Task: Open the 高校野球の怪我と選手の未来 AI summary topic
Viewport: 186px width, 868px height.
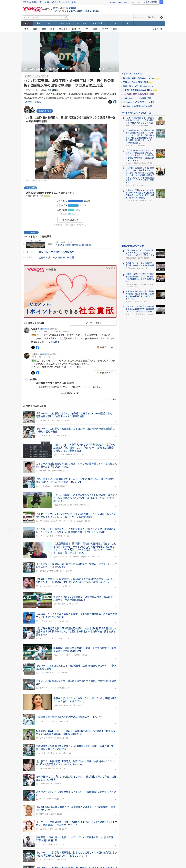Action: click(x=51, y=383)
